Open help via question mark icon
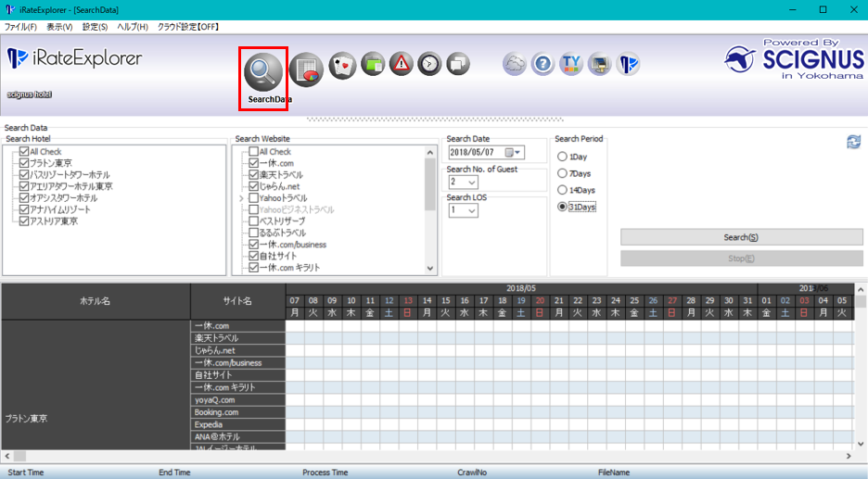Screen dimensions: 868x479 543,64
